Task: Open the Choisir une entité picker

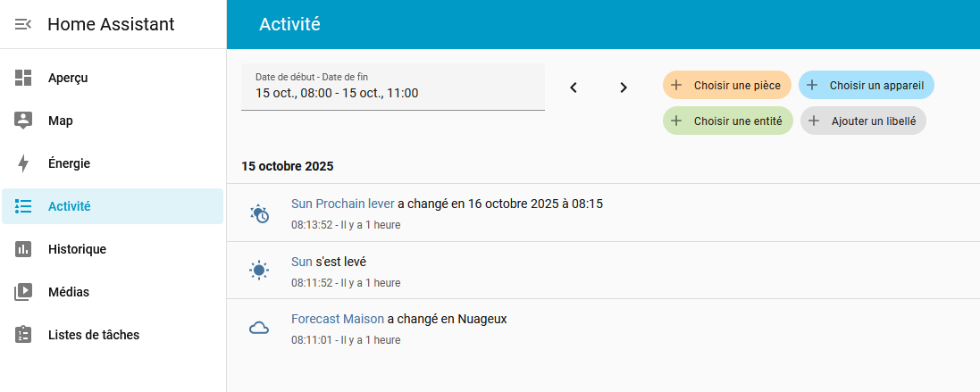Action: pos(728,121)
